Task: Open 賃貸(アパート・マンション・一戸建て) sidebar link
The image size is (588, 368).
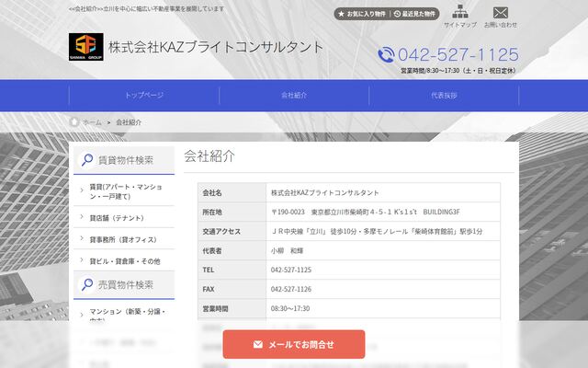Action: point(124,191)
